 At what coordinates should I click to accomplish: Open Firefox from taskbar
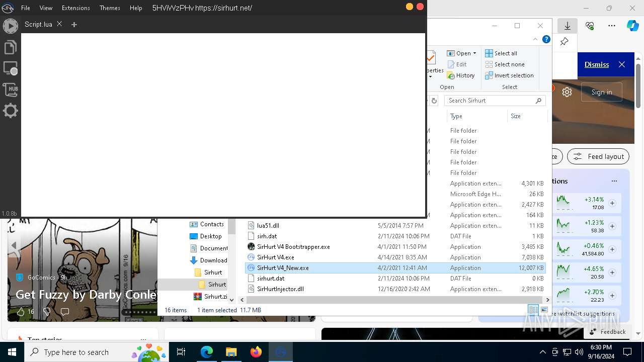click(x=256, y=352)
